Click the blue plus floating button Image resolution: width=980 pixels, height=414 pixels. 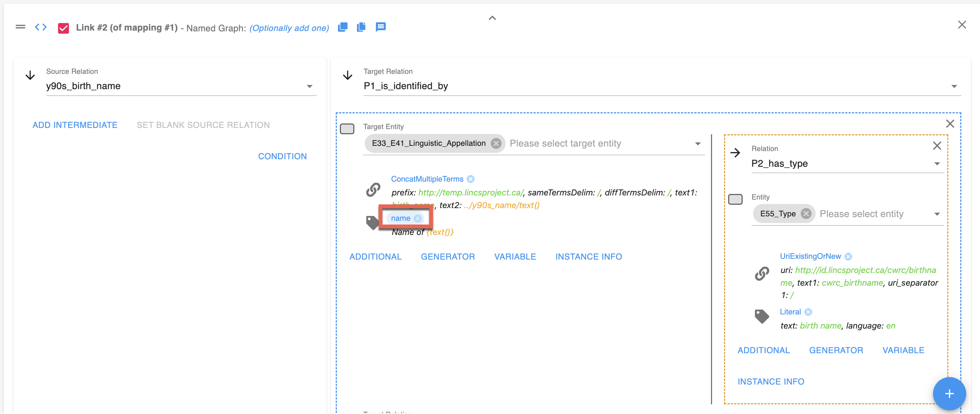click(949, 393)
